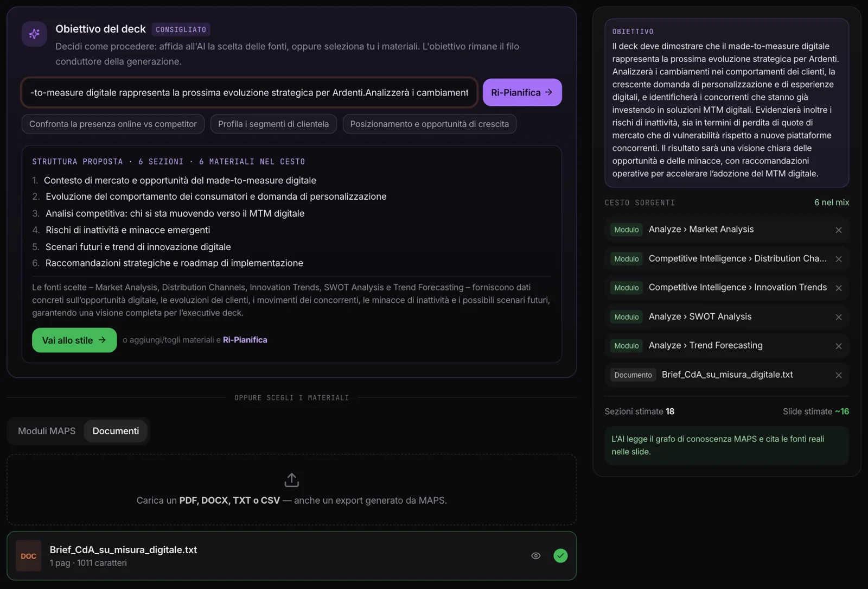Screen dimensions: 868x589
Task: Click the Competitive Intelligence › Innovation Trends row
Action: coord(726,288)
